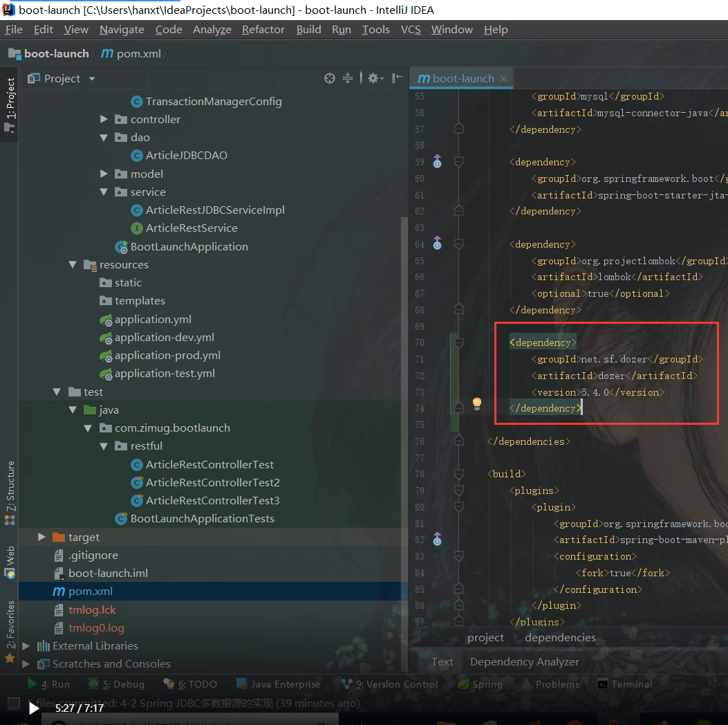The width and height of the screenshot is (728, 725).
Task: Fold the plugins block at line 79
Action: [x=458, y=490]
